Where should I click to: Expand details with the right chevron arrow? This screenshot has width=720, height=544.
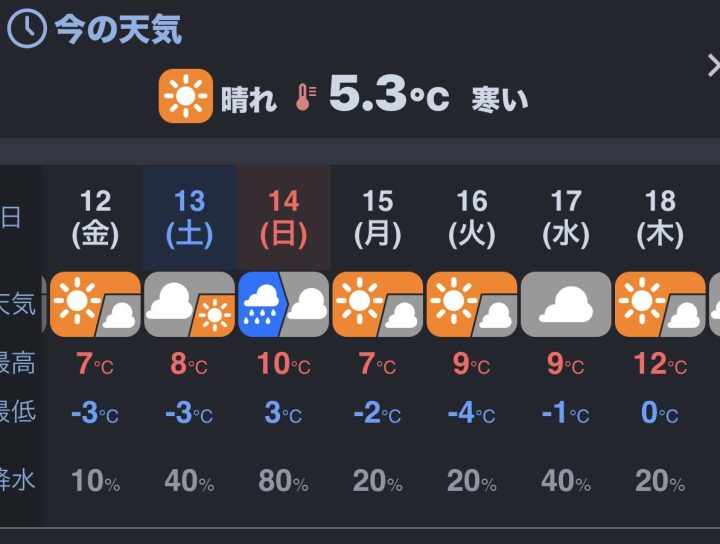[x=712, y=67]
